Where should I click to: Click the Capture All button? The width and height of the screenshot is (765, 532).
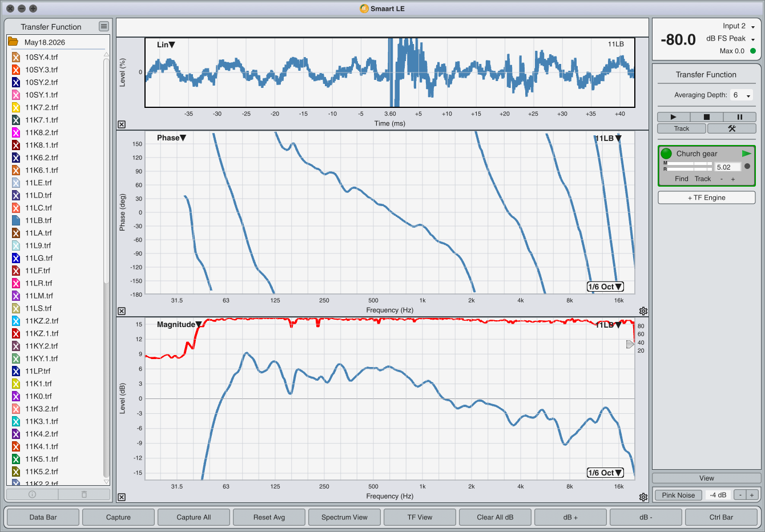coord(194,517)
